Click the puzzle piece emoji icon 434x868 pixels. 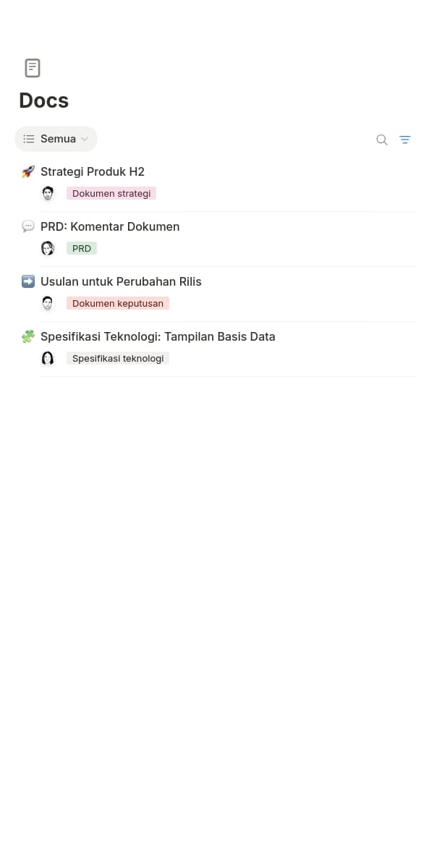click(28, 336)
